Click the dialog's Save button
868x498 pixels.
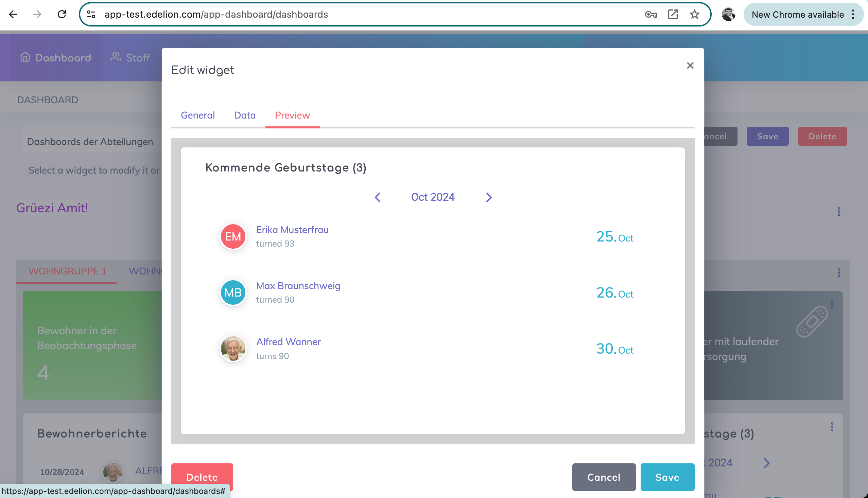[667, 477]
